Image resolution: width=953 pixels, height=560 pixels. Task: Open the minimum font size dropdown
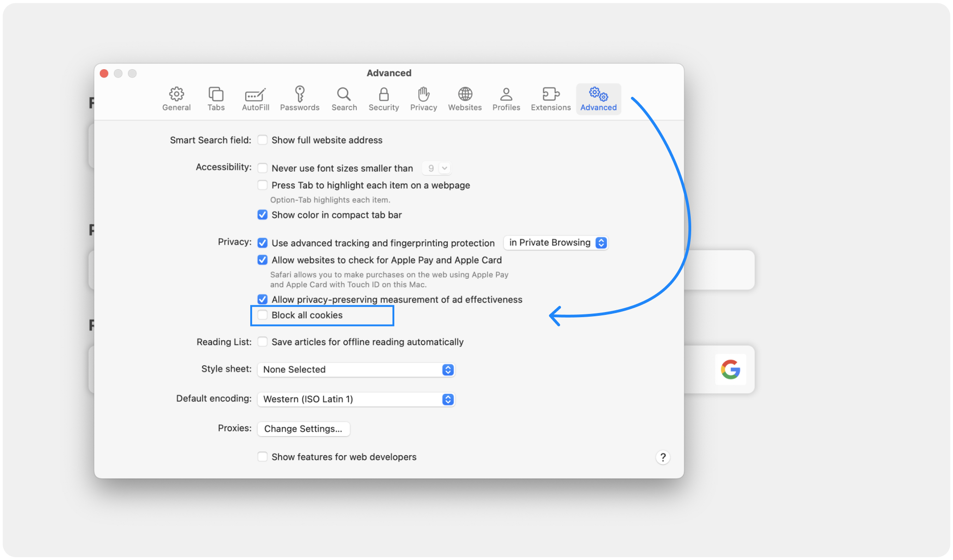[x=436, y=168]
